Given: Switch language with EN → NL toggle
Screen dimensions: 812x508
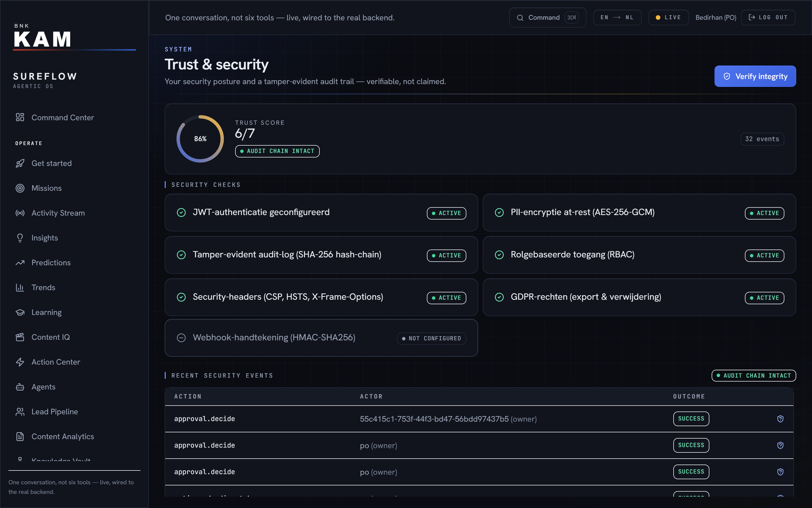Looking at the screenshot, I should [x=617, y=18].
